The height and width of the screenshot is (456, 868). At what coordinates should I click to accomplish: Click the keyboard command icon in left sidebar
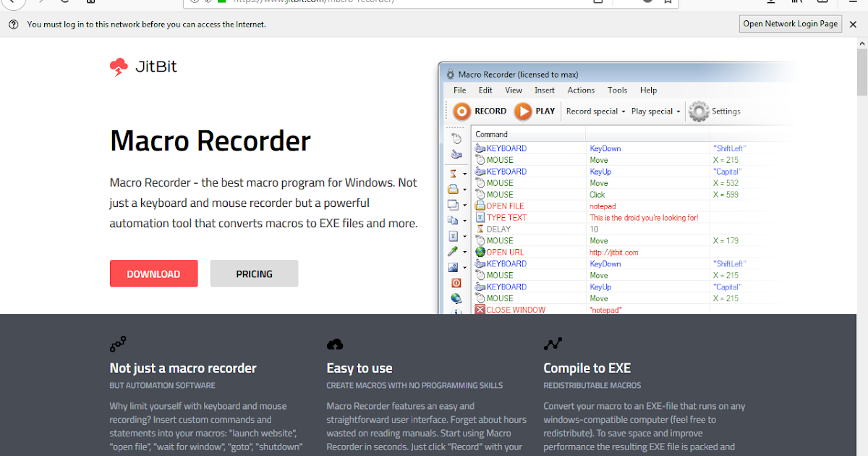pyautogui.click(x=456, y=154)
